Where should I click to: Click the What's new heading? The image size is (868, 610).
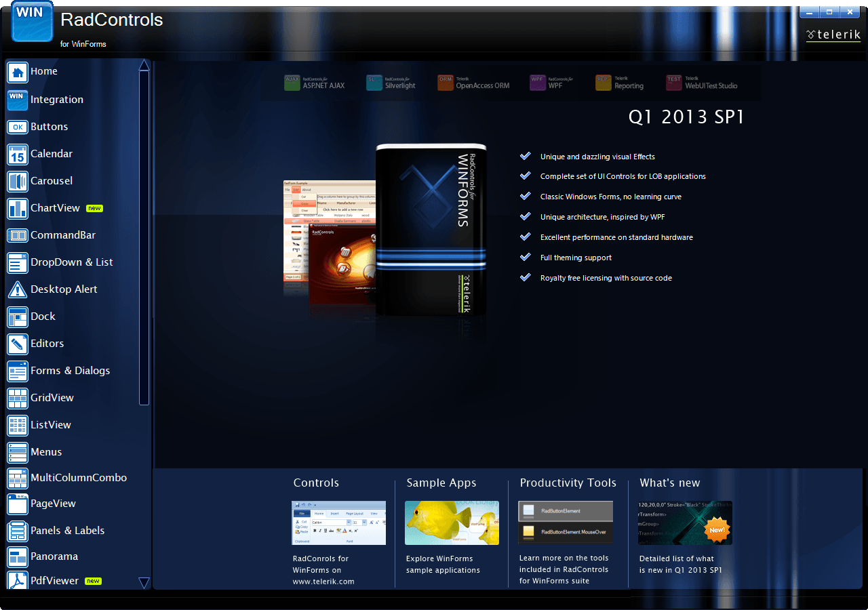coord(670,483)
